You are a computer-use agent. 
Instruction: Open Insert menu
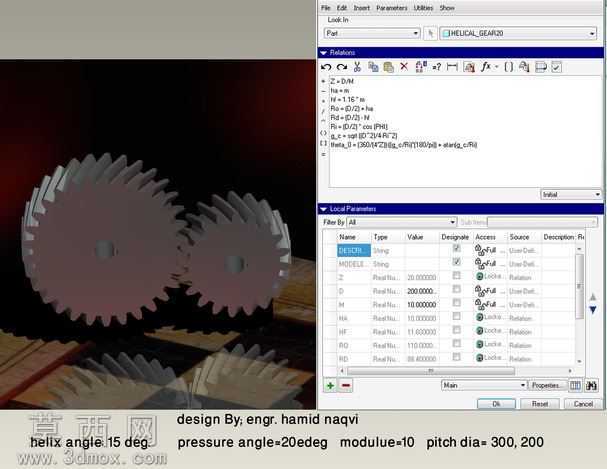(x=362, y=8)
